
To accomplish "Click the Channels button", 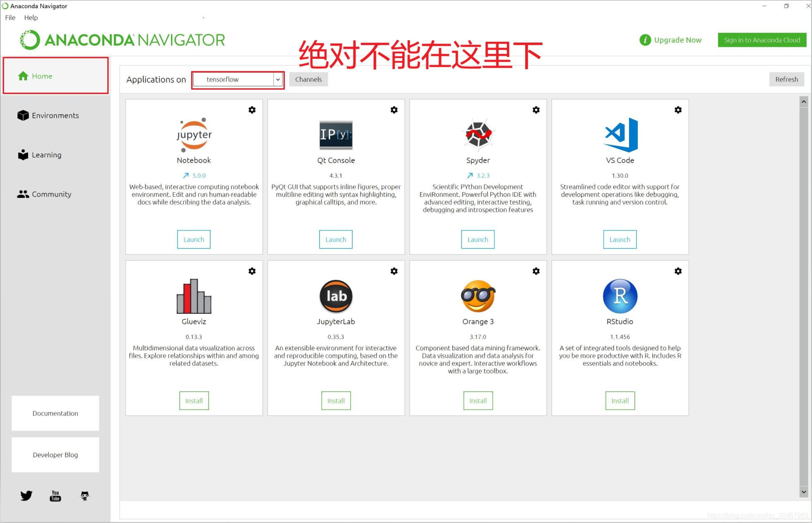I will point(308,80).
